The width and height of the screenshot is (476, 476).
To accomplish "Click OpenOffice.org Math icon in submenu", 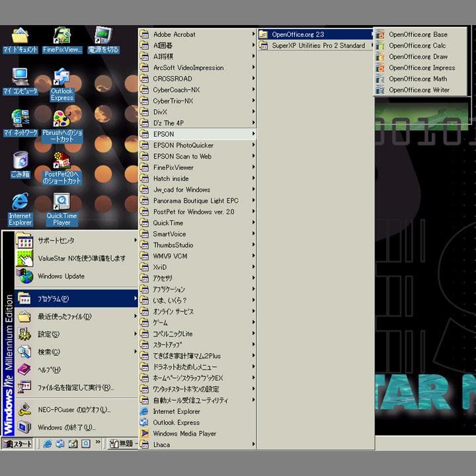I will click(x=379, y=79).
